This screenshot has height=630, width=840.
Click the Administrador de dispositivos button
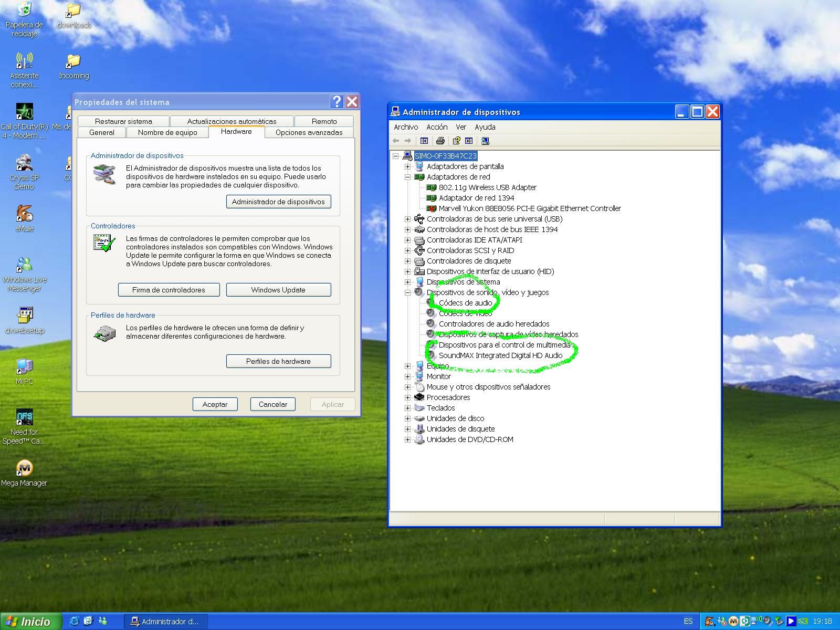(278, 202)
